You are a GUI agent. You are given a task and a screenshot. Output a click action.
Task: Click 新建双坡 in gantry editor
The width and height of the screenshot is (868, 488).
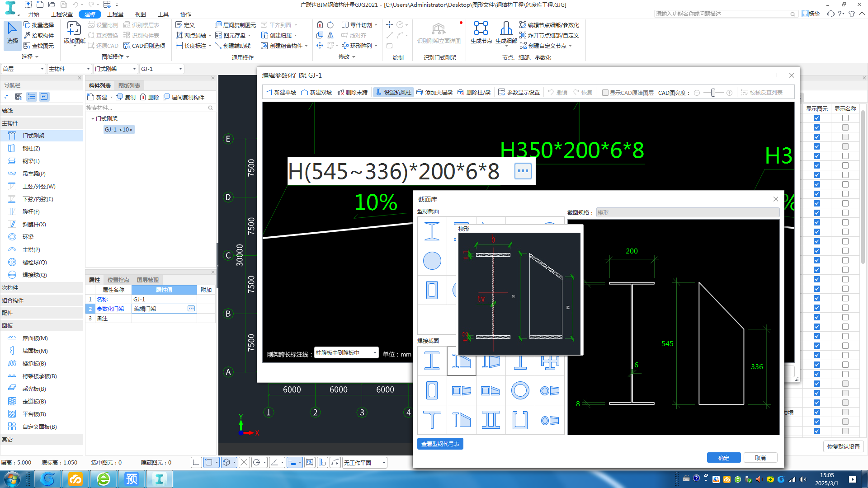[x=316, y=92]
